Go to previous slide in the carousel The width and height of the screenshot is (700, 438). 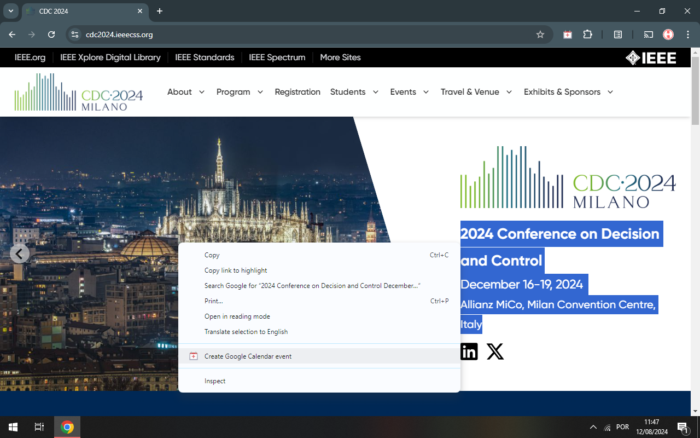point(19,254)
